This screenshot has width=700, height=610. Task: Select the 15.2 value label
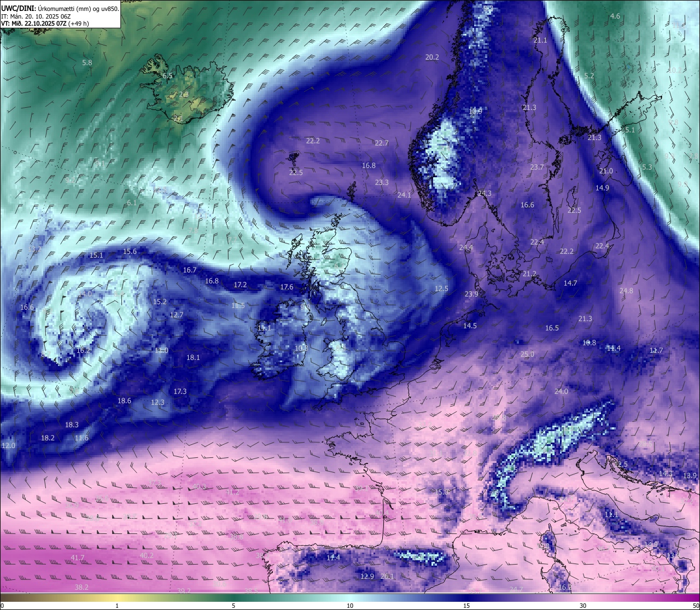tap(160, 302)
